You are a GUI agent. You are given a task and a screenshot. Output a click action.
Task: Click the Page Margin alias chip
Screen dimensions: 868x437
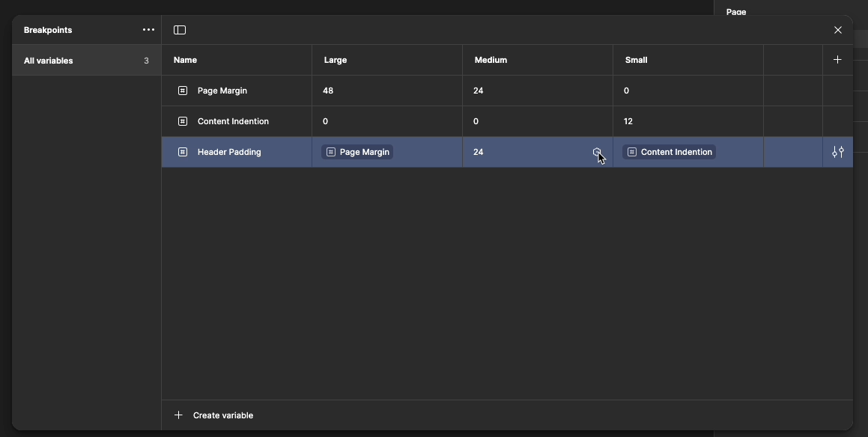tap(357, 152)
